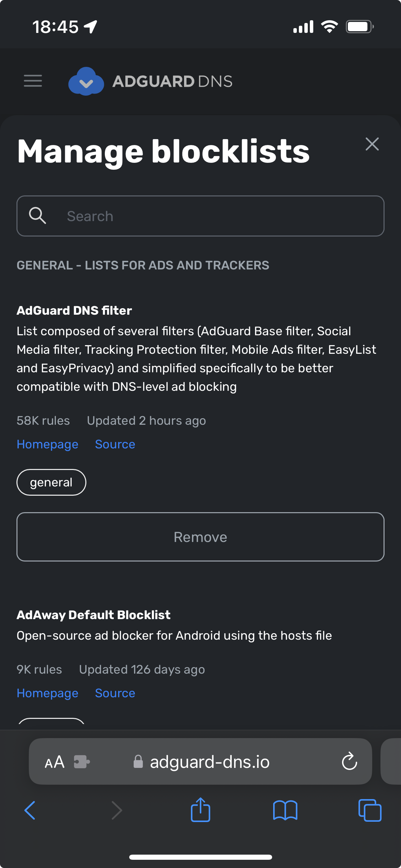The height and width of the screenshot is (868, 401).
Task: Click the AdGuard DNS cloud logo
Action: (86, 81)
